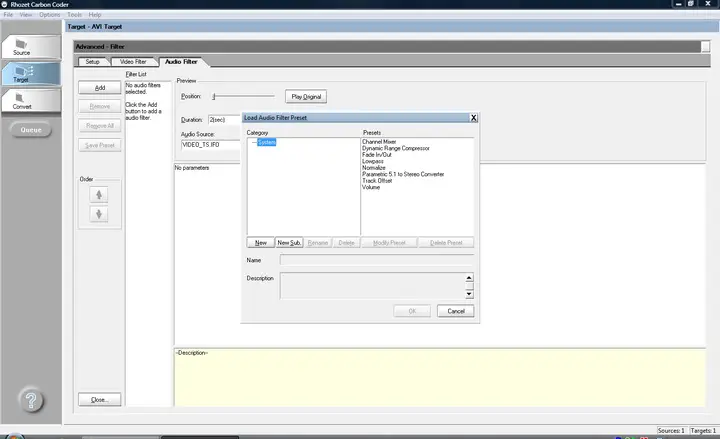The width and height of the screenshot is (720, 439).
Task: Open the View menu
Action: [x=26, y=15]
